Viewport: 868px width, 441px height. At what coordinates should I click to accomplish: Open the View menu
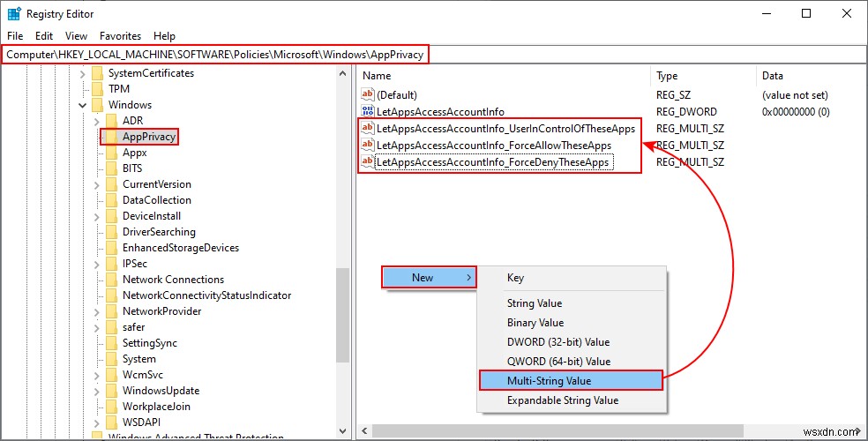[76, 36]
